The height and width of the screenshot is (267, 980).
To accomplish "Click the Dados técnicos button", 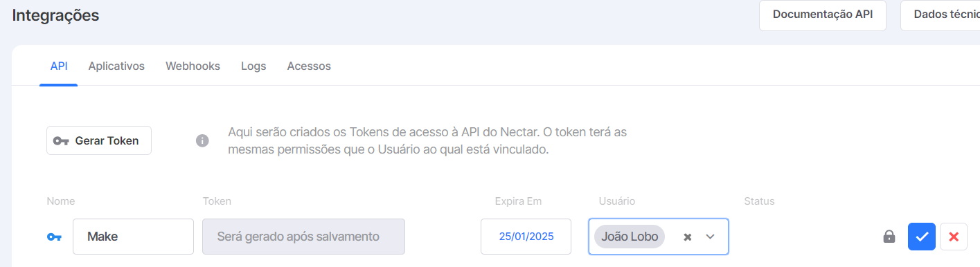I will 941,15.
